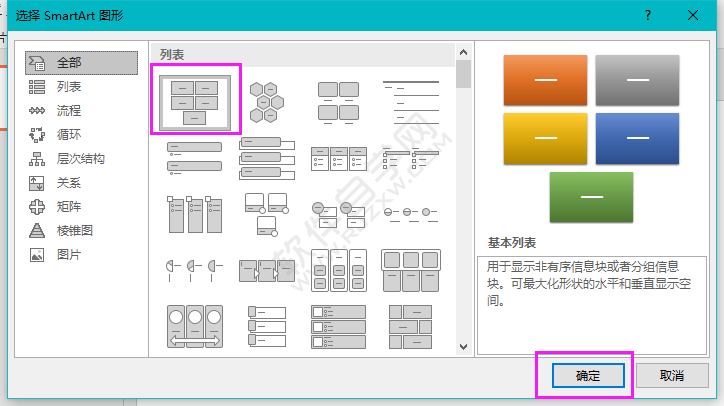Viewport: 724px width, 406px height.
Task: Select the 层次结构 hierarchy category
Action: [81, 159]
